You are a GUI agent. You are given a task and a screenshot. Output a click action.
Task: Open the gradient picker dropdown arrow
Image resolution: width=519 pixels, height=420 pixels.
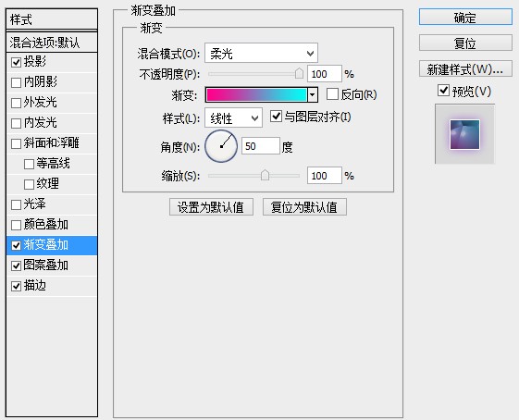(x=312, y=95)
